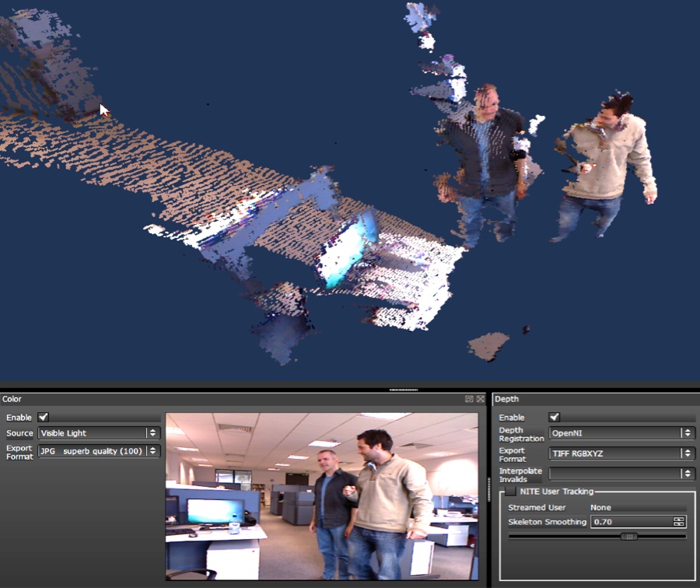Open the Depth Registration dropdown showing OpenNI
The width and height of the screenshot is (700, 588).
tap(622, 432)
